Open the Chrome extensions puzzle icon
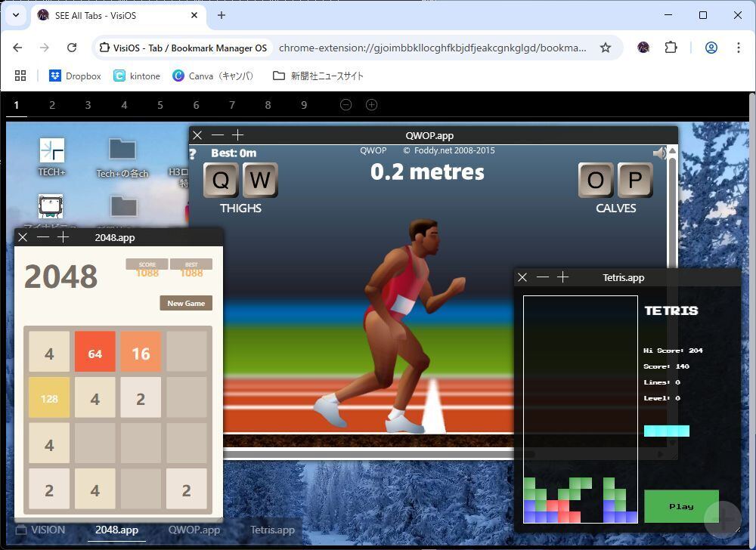 coord(671,48)
